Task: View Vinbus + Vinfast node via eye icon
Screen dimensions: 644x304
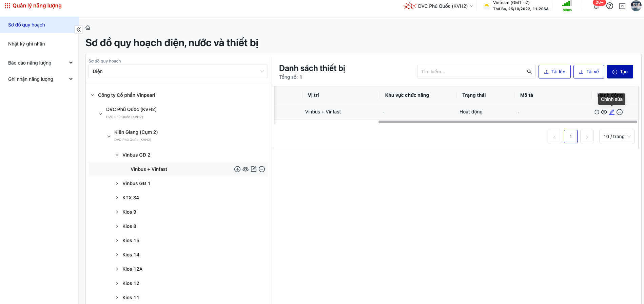Action: (246, 169)
